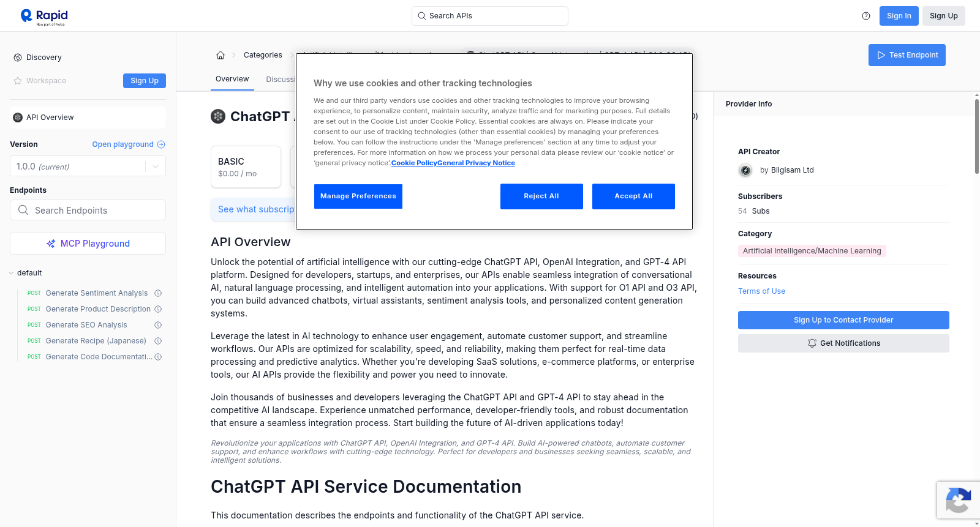Click the sidebar Workspace Sign Up button
Image resolution: width=980 pixels, height=527 pixels.
[x=145, y=81]
